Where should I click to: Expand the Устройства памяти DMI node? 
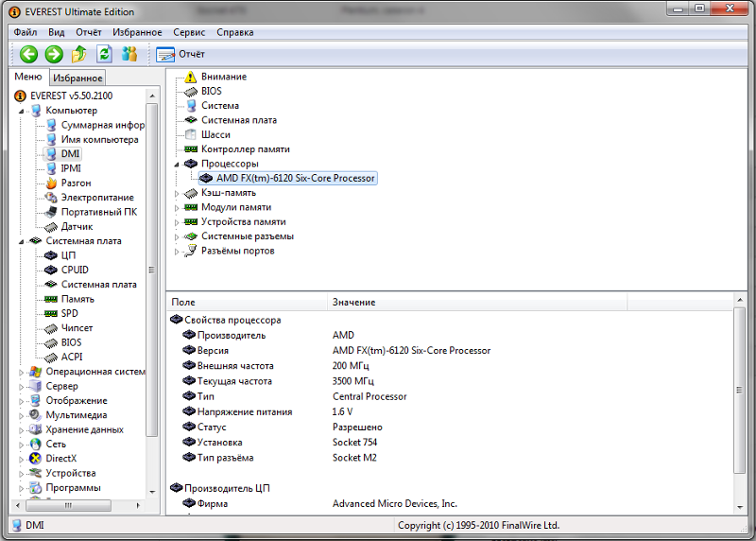[x=177, y=222]
